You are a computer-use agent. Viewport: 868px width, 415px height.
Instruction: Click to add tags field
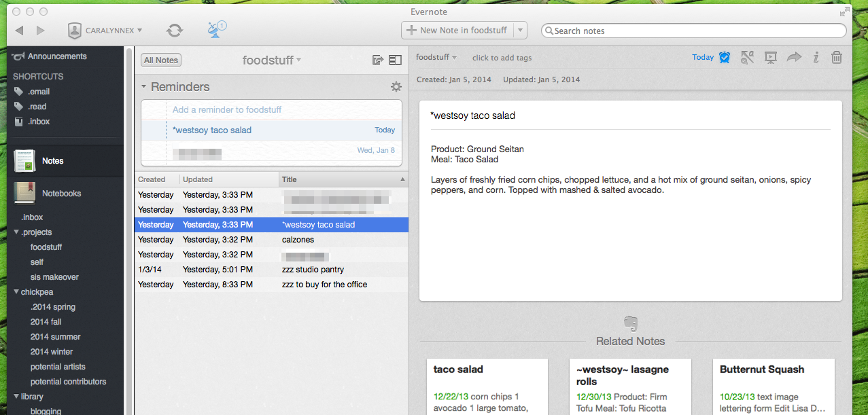(502, 58)
